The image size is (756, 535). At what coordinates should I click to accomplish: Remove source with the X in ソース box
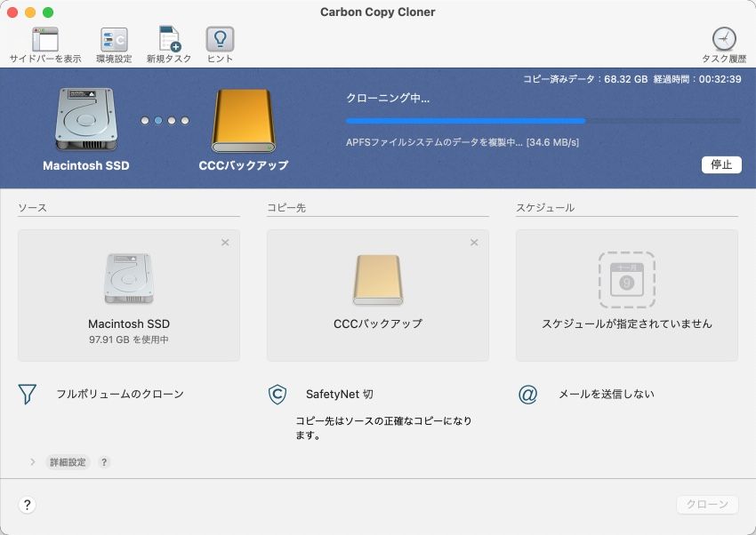(x=225, y=243)
